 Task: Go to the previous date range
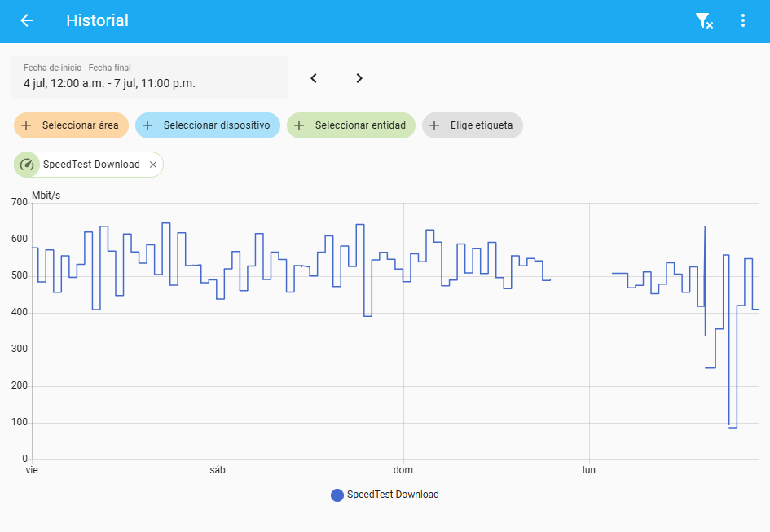pos(314,78)
